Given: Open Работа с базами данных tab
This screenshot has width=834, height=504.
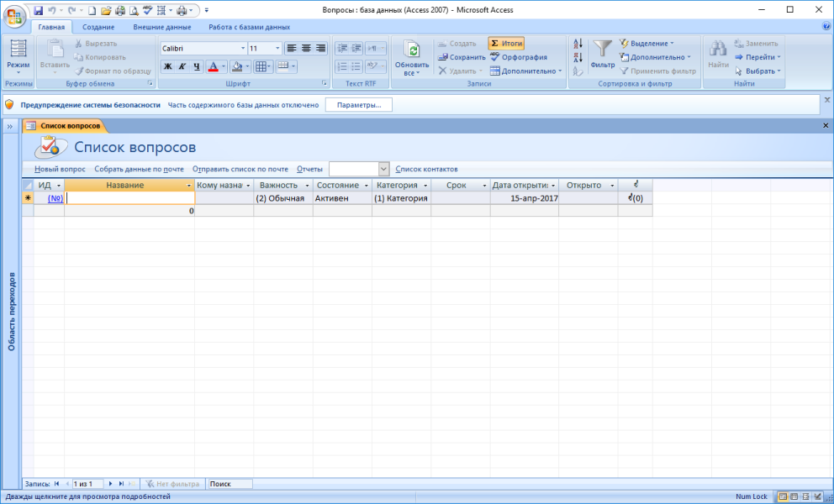Looking at the screenshot, I should (x=250, y=27).
